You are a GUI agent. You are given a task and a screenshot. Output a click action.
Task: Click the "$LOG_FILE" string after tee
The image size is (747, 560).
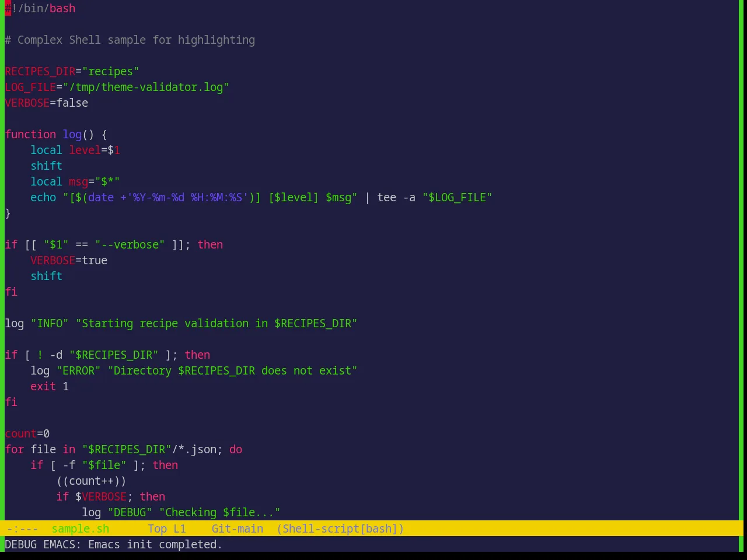coord(458,197)
